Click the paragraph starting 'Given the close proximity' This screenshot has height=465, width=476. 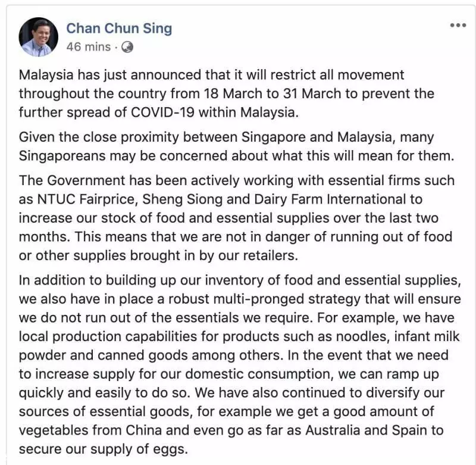click(x=236, y=146)
